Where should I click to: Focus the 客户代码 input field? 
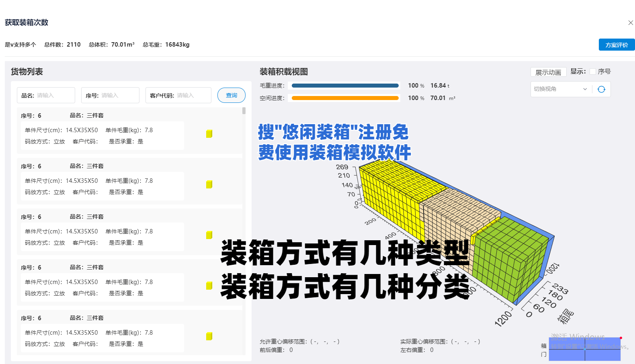(178, 95)
